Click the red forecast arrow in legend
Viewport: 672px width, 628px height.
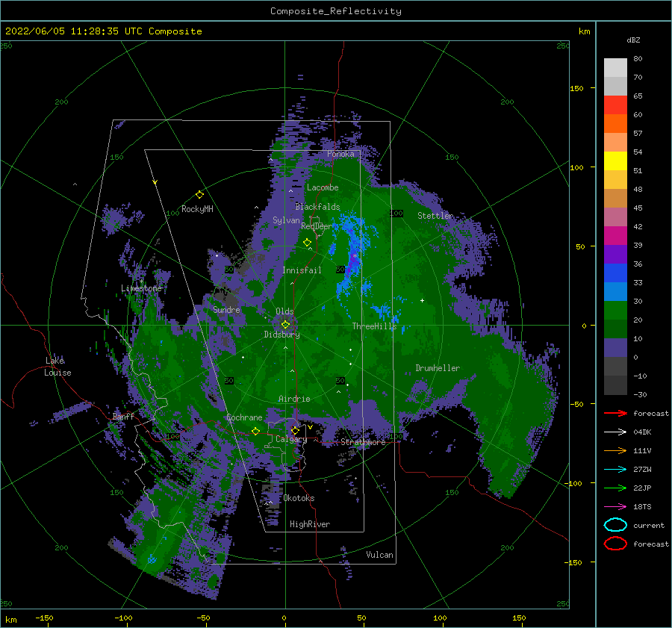[x=615, y=413]
